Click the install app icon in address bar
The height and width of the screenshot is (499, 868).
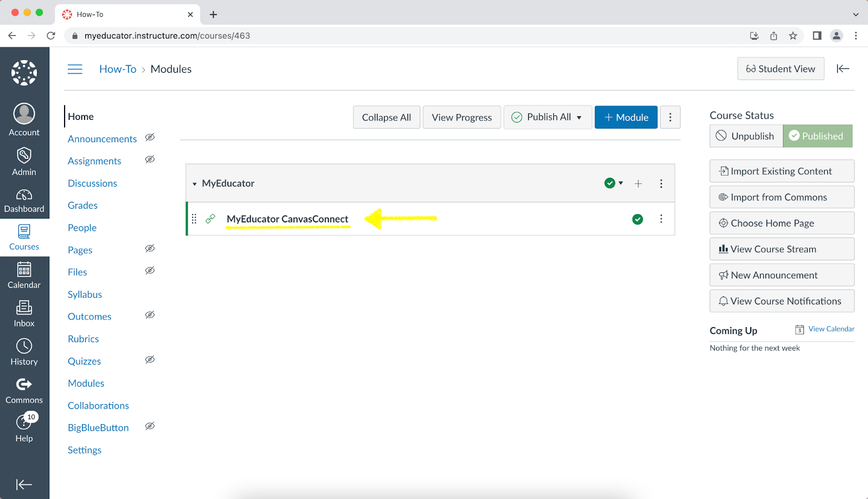point(754,36)
